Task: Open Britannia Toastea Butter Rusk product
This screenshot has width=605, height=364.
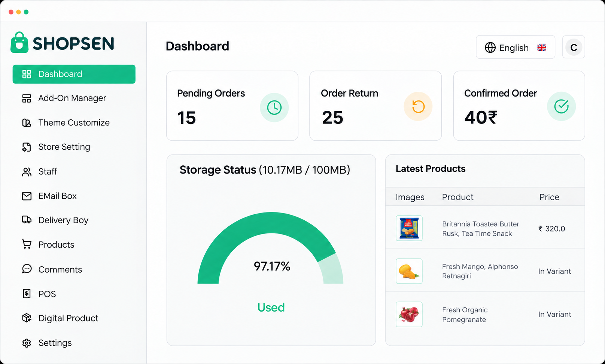Action: [x=481, y=229]
